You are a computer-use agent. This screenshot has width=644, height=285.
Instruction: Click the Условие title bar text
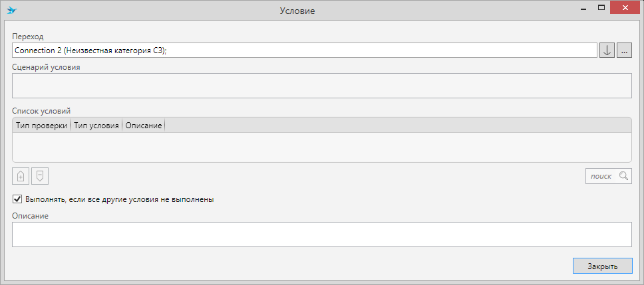(x=297, y=11)
